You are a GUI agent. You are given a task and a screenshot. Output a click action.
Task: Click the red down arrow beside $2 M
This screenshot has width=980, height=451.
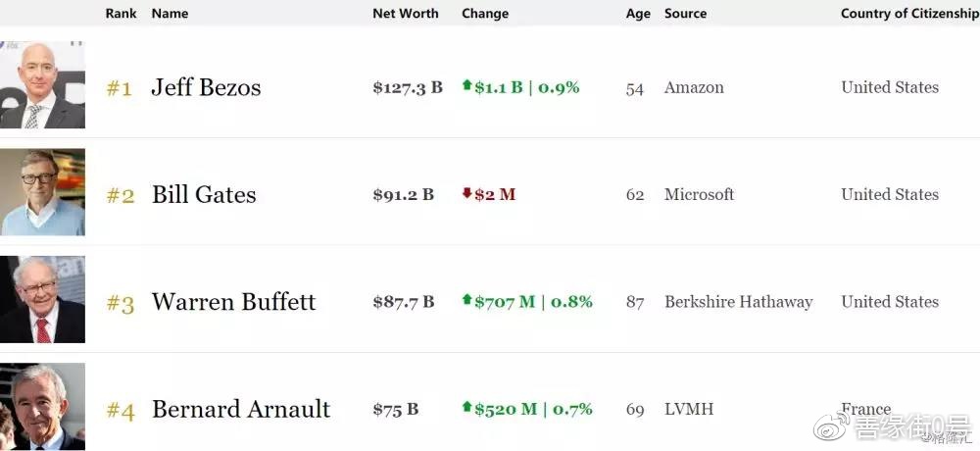466,194
